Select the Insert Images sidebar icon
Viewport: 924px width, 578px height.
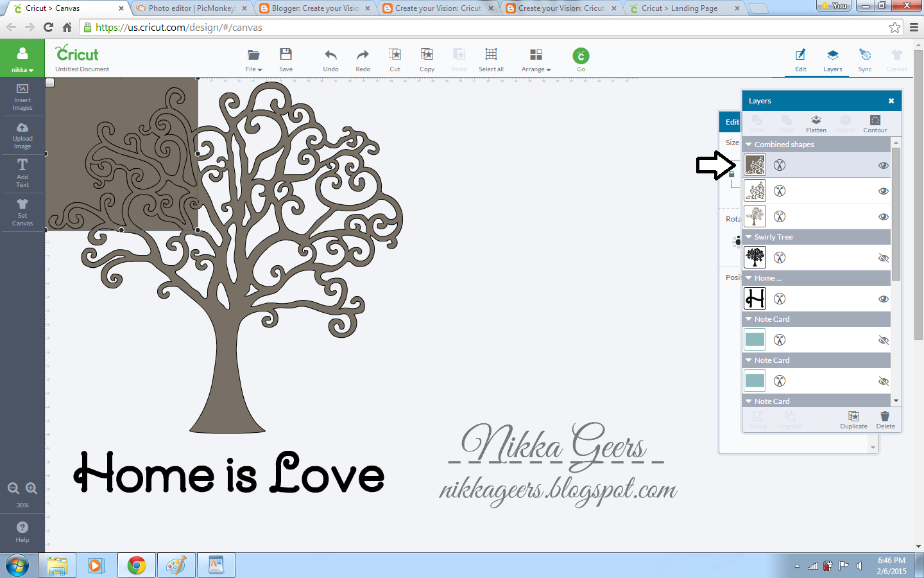[x=22, y=98]
